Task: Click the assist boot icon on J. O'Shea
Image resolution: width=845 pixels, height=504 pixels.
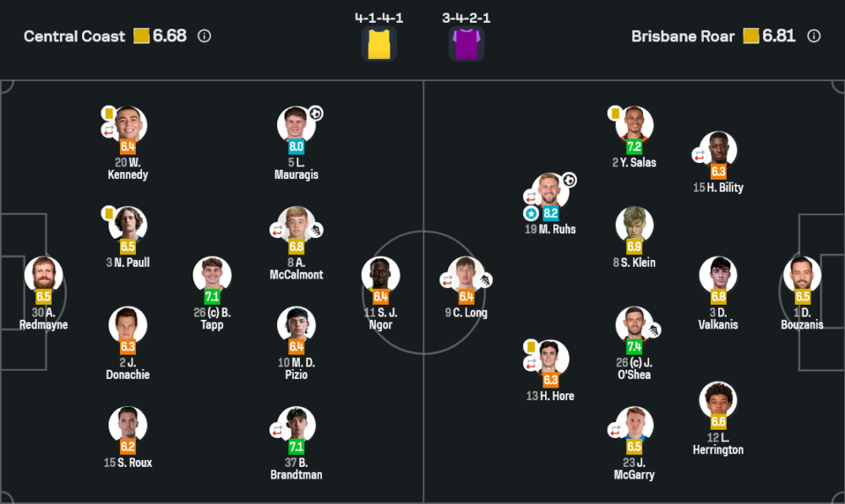Action: coord(656,330)
